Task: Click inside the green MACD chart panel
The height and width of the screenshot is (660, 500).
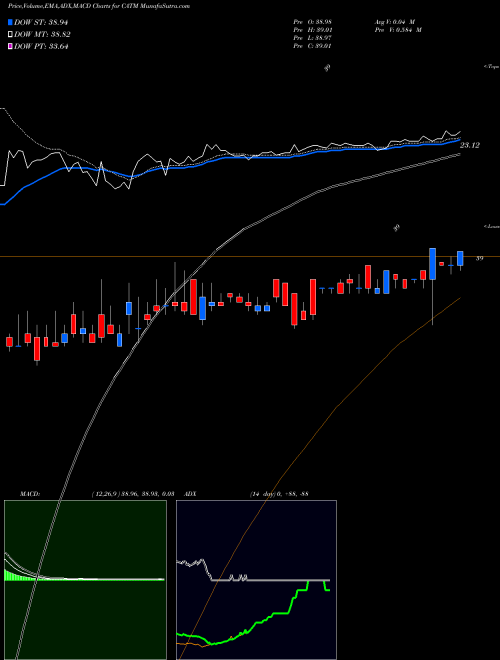Action: point(85,580)
